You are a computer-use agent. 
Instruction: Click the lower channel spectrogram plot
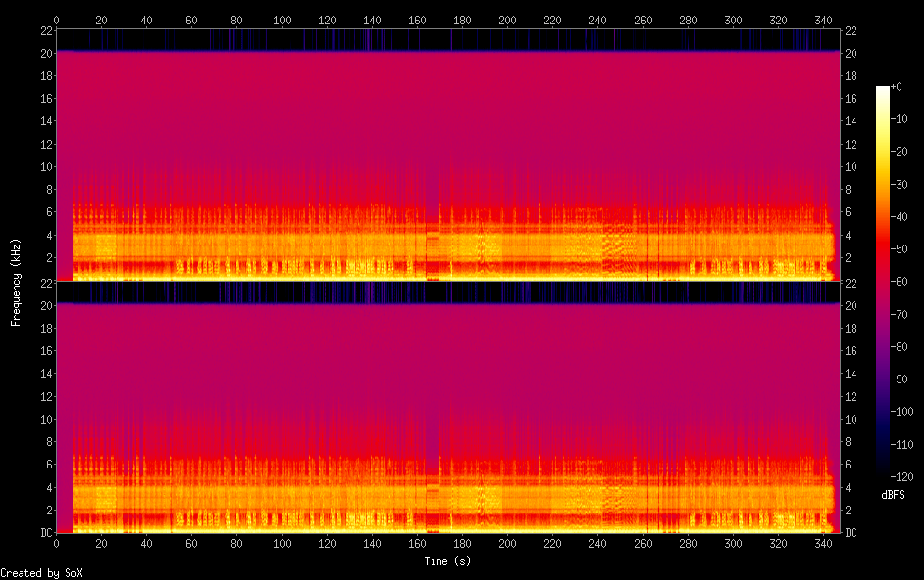(448, 408)
